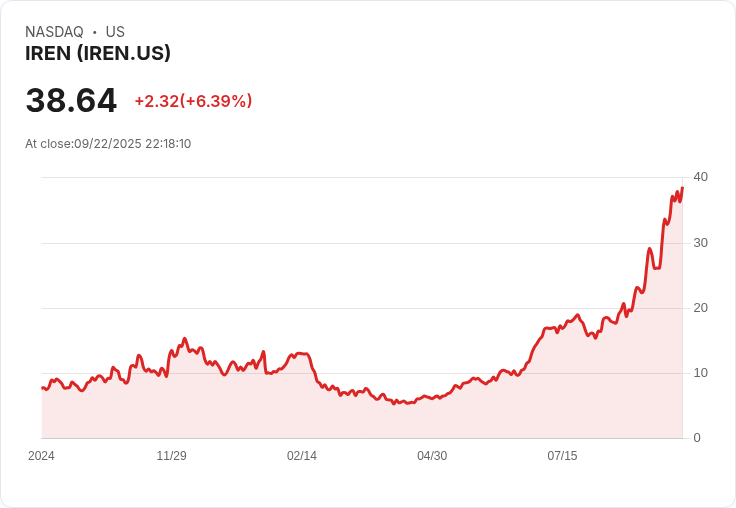This screenshot has width=736, height=508.
Task: Click the NASDAQ exchange label
Action: [54, 32]
